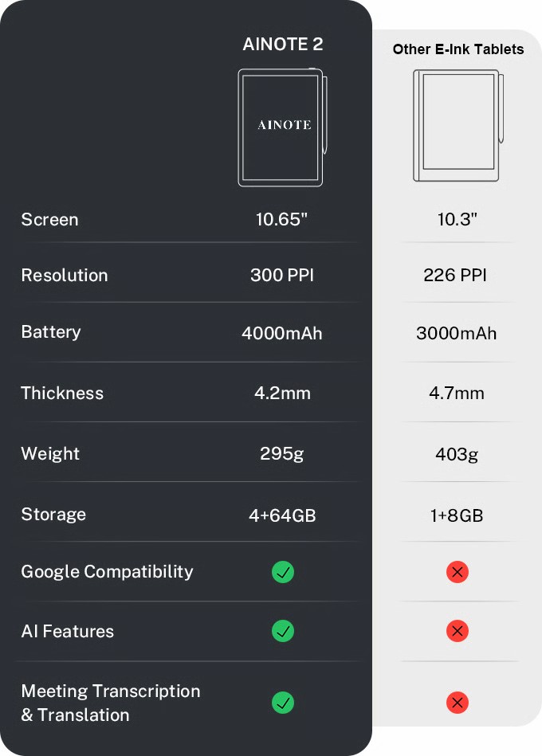Click the Resolution row label
The width and height of the screenshot is (542, 756).
[65, 276]
